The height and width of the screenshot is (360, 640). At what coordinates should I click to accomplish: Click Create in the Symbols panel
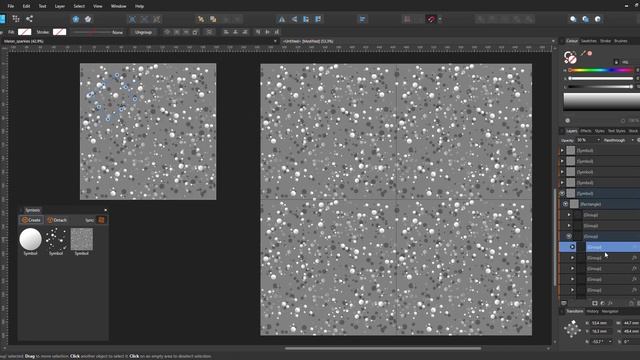[x=31, y=220]
